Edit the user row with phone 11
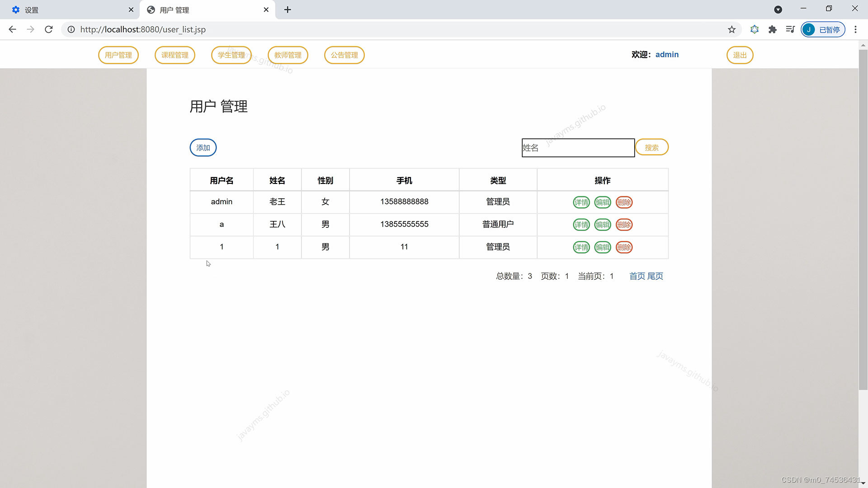This screenshot has width=868, height=488. pos(603,247)
